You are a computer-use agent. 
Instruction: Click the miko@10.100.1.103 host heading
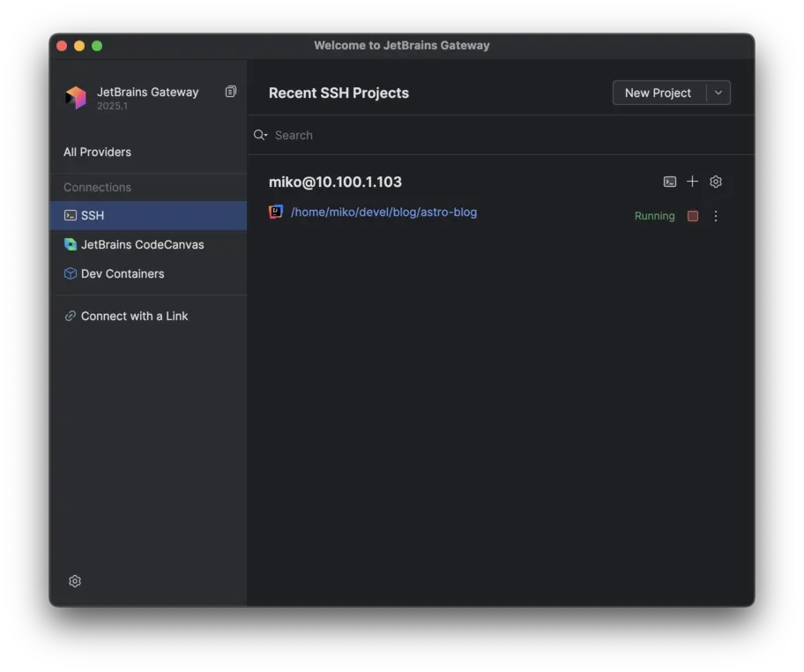tap(335, 182)
